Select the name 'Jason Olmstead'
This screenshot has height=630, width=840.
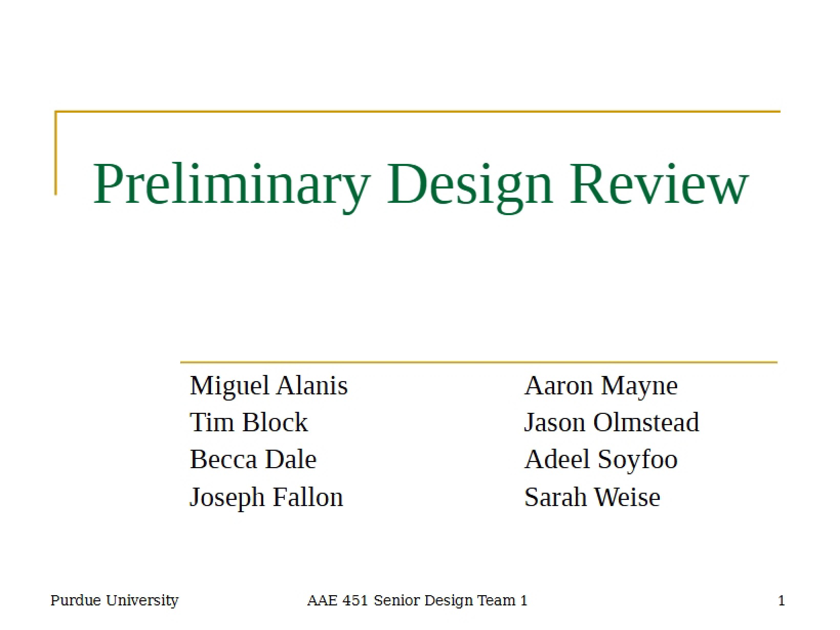(612, 423)
